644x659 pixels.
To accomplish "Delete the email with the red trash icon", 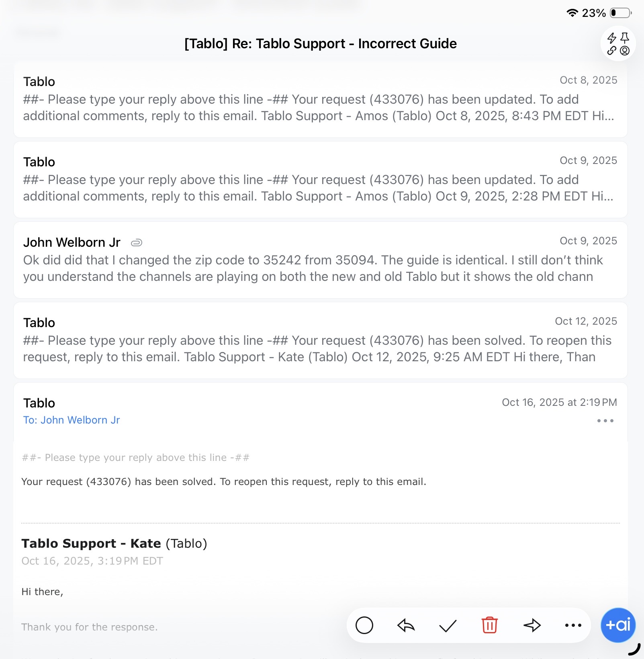I will [489, 625].
